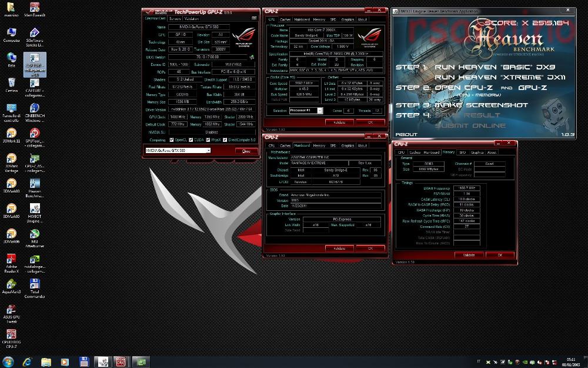Launch CINEBENCH Windows shortcut
This screenshot has height=368, width=588.
click(35, 112)
